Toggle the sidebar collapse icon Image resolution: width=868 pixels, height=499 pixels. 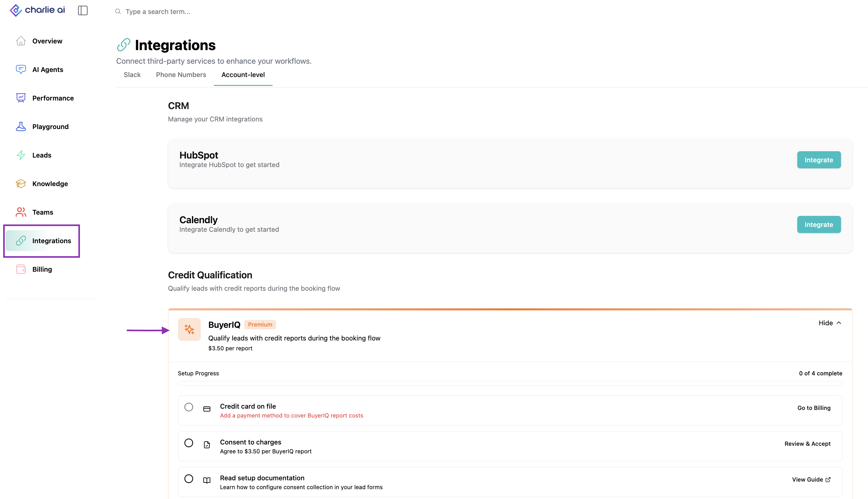click(x=83, y=11)
